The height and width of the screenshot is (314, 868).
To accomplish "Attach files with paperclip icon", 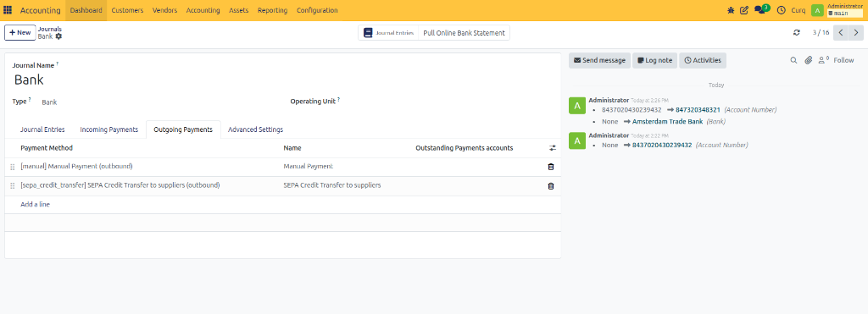I will tap(808, 60).
